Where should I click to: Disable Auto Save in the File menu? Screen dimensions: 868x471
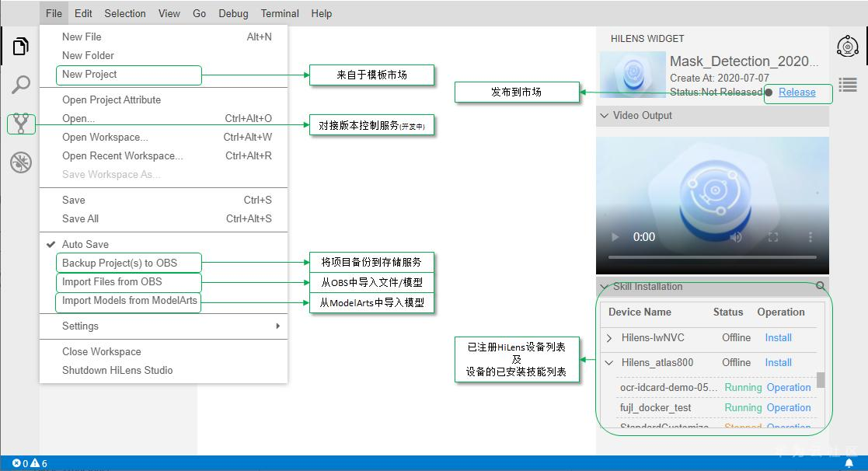point(85,244)
